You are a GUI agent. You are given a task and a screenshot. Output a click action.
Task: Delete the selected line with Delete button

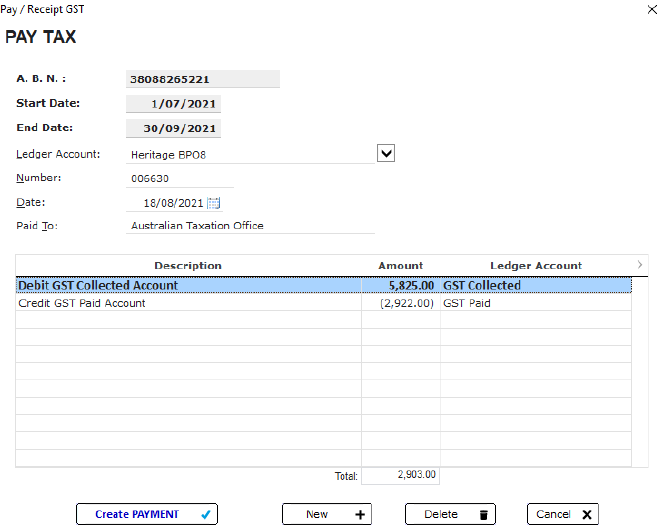[450, 514]
